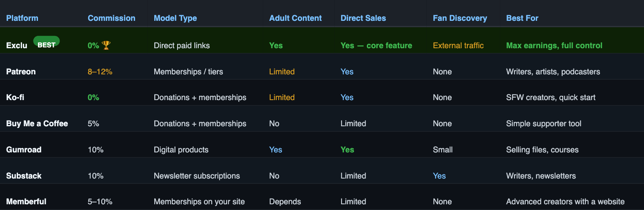
Task: Click the 'Memberships on your site' cell
Action: (199, 201)
